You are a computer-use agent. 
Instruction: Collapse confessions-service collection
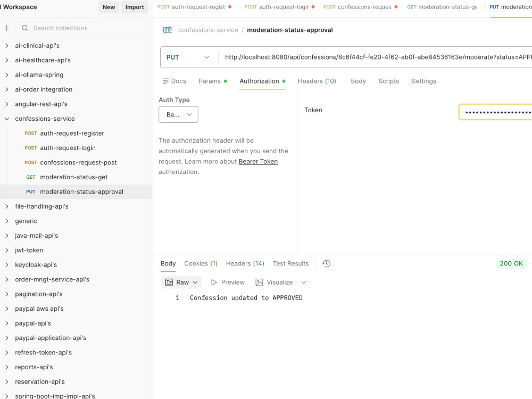[7, 119]
